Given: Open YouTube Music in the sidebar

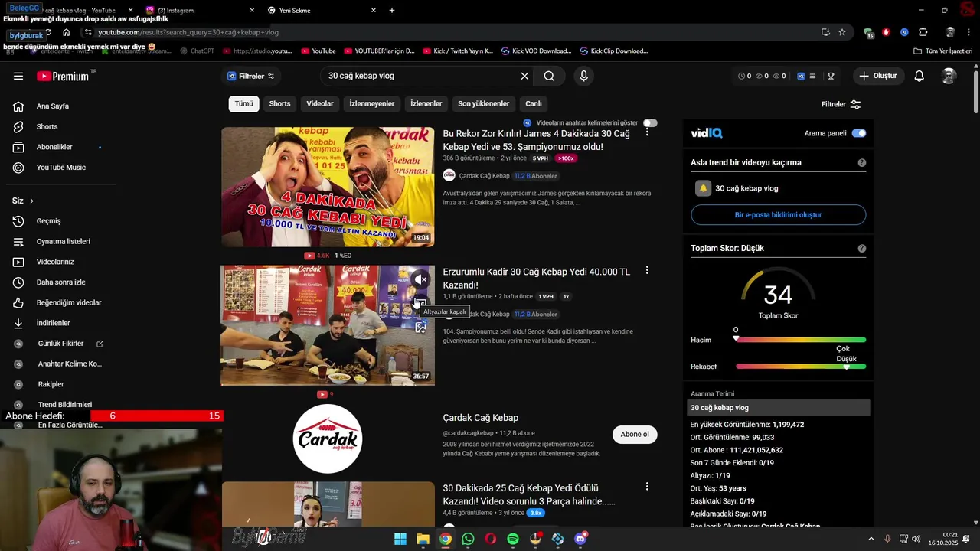Looking at the screenshot, I should pyautogui.click(x=61, y=168).
